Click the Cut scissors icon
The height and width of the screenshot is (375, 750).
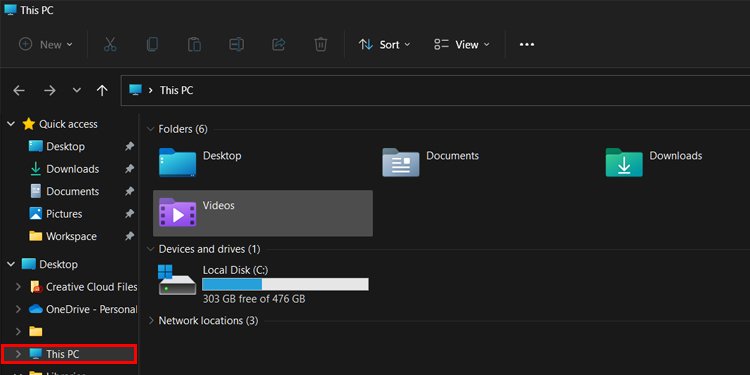click(x=110, y=44)
